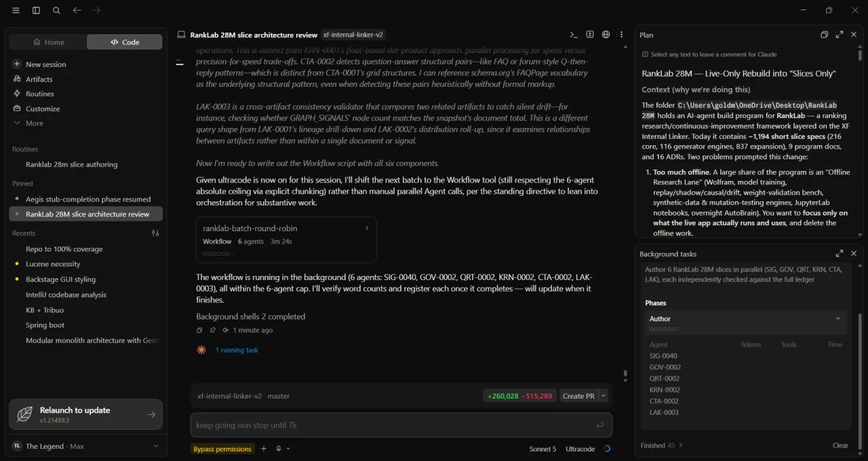Pin the last assistant message

[212, 330]
